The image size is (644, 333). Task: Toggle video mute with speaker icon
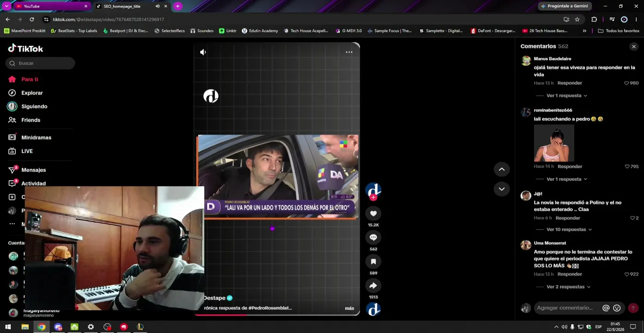pyautogui.click(x=203, y=52)
